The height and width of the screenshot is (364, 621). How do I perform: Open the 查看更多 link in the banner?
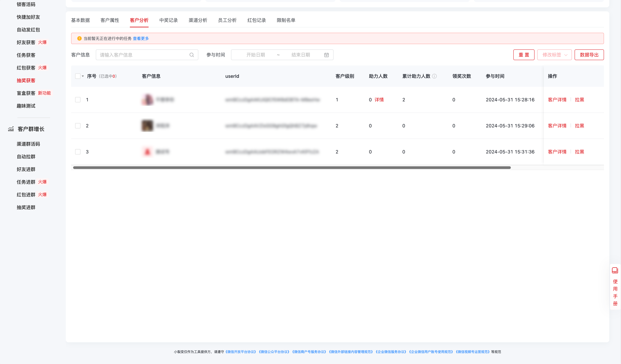click(x=140, y=38)
